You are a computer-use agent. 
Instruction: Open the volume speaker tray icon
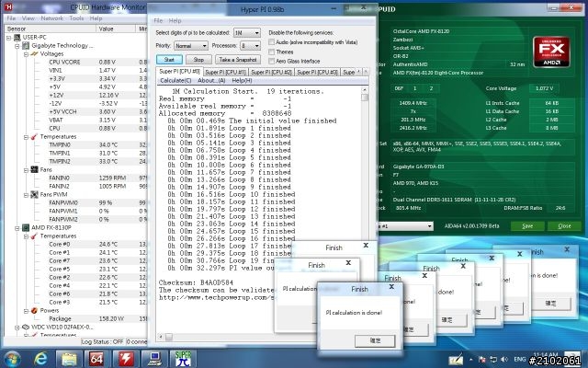click(x=504, y=360)
